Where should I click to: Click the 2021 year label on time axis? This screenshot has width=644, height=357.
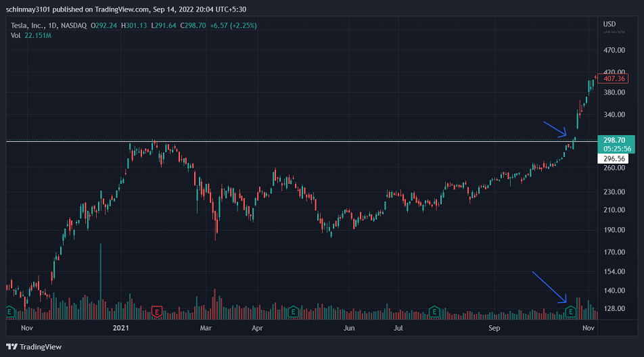tap(120, 328)
